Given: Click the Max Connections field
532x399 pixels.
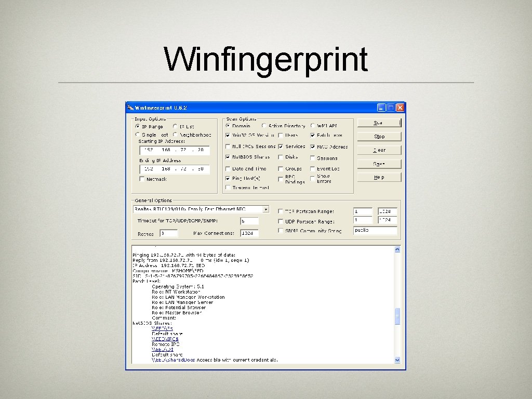Looking at the screenshot, I should click(249, 233).
